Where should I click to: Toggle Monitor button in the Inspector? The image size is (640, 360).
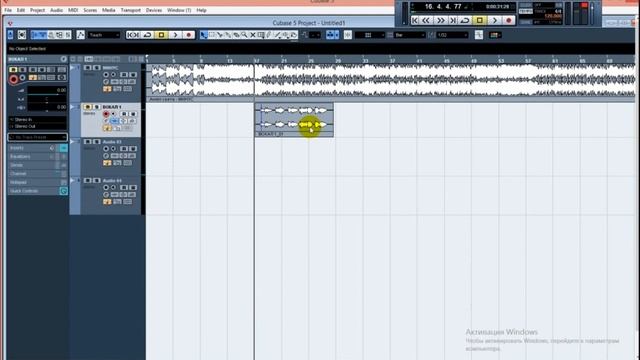tap(23, 78)
